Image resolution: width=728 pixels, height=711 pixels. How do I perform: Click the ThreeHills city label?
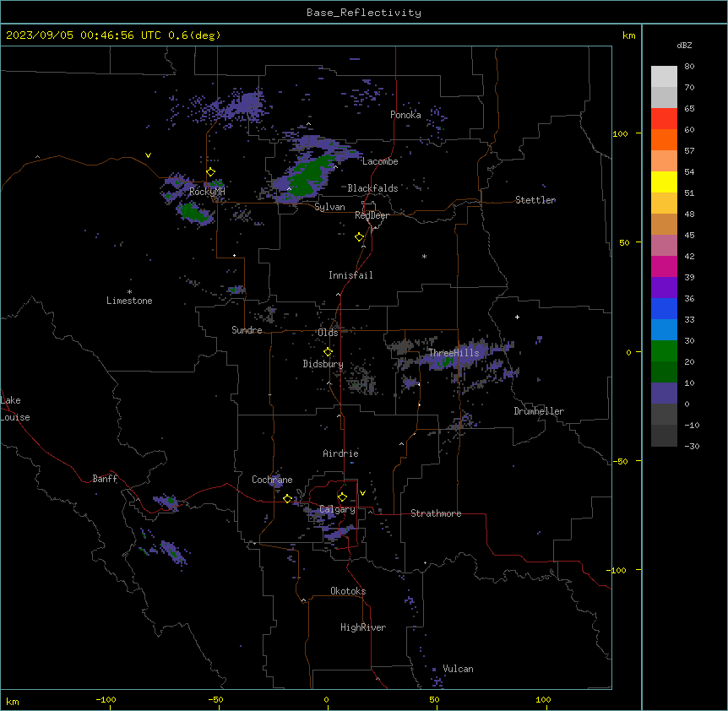(454, 353)
